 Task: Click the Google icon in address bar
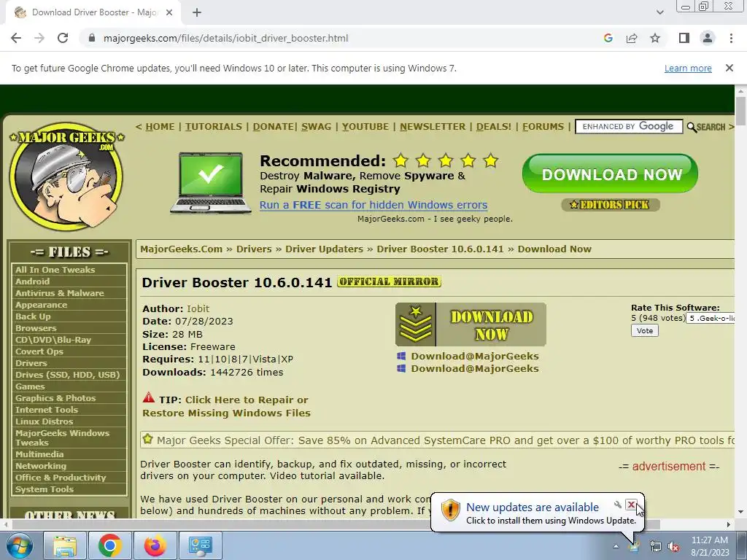point(608,38)
